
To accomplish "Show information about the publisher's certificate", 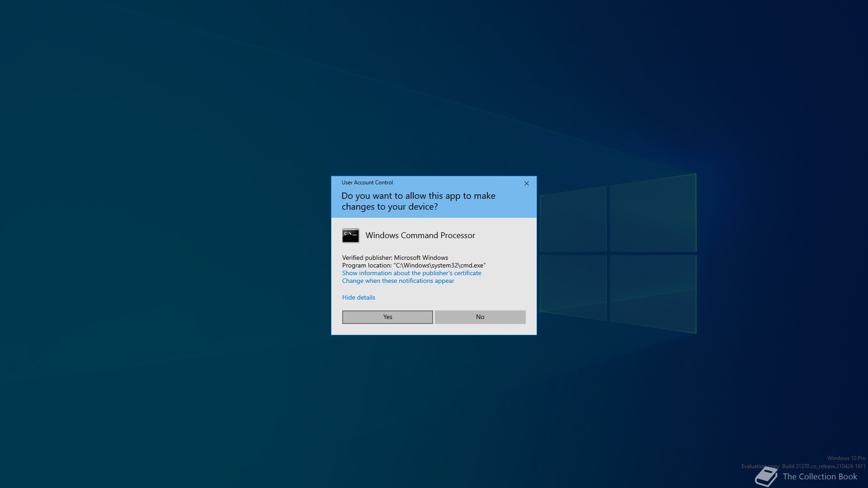I will (411, 273).
